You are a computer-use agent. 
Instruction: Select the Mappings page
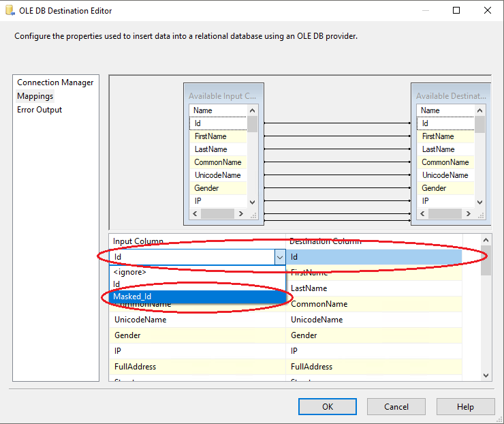click(x=35, y=96)
